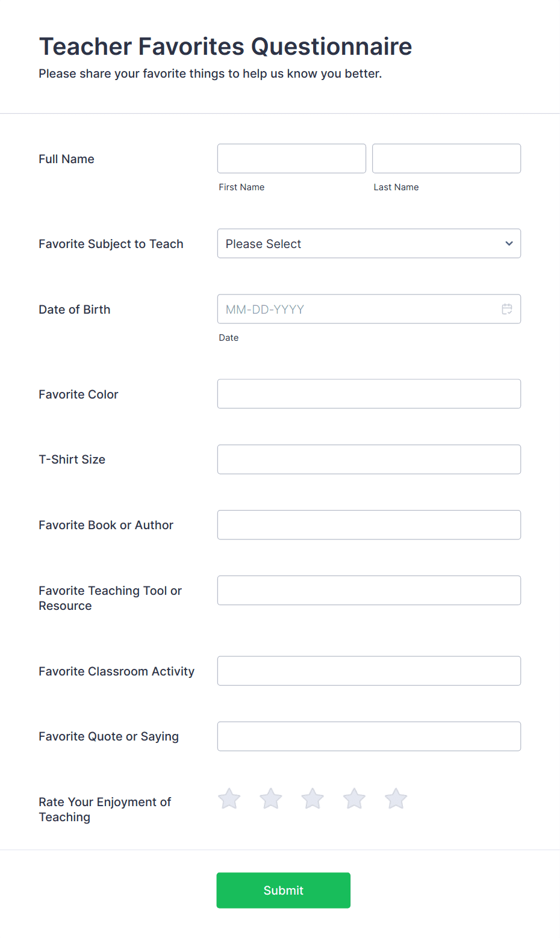This screenshot has height=938, width=560.
Task: Focus the First Name field
Action: [x=291, y=158]
